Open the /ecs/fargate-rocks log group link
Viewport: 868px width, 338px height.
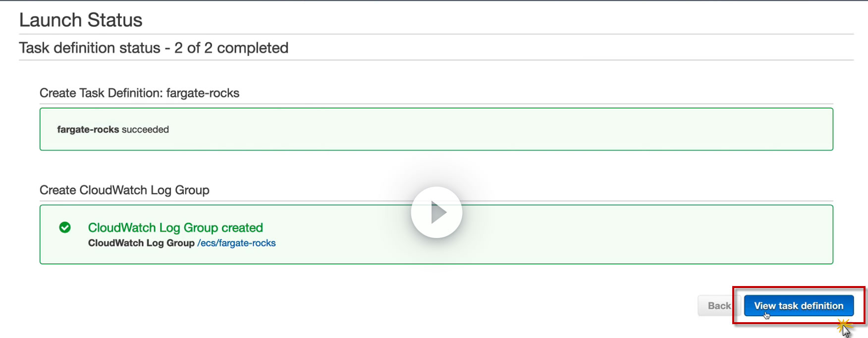click(x=236, y=243)
